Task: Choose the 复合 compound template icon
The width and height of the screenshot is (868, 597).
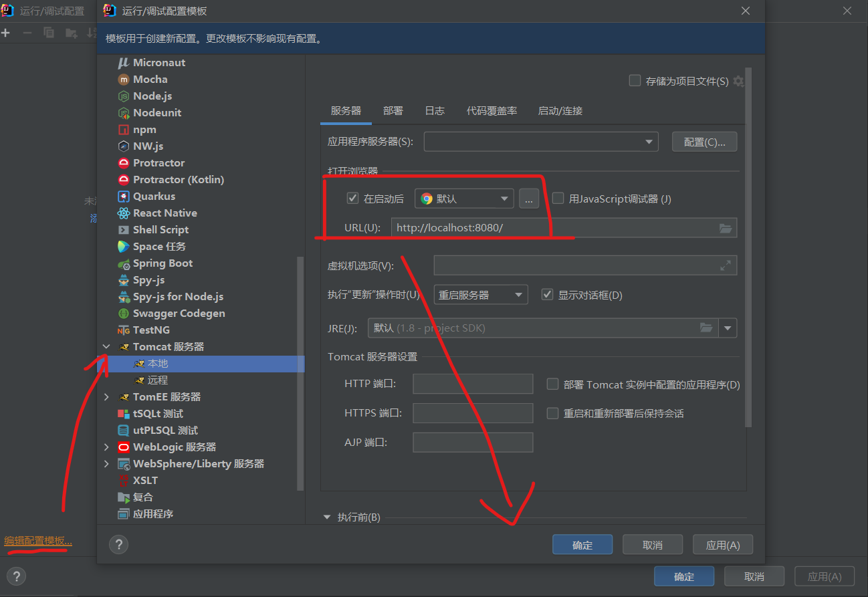Action: (x=123, y=497)
